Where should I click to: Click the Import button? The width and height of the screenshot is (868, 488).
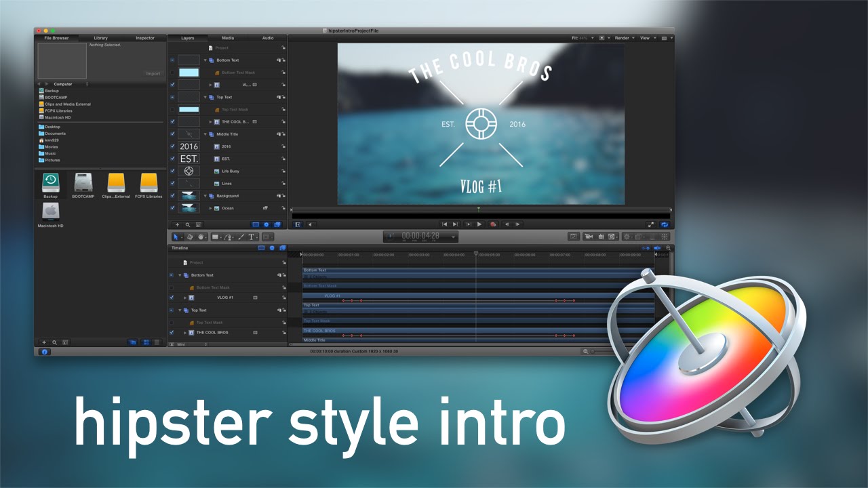click(x=153, y=74)
